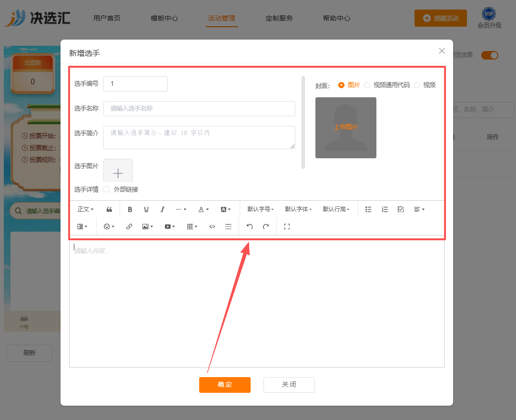Click 上传图片 cover thumbnail
Image resolution: width=516 pixels, height=420 pixels.
[x=346, y=127]
